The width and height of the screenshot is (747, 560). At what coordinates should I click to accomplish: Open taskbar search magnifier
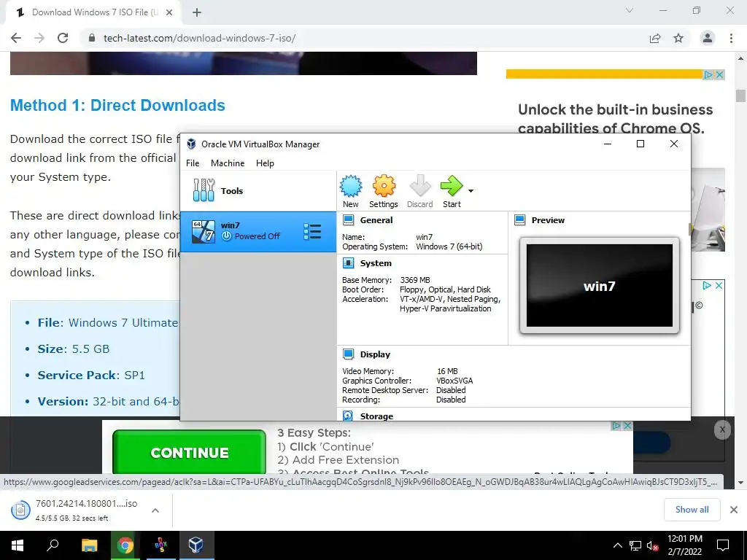53,545
